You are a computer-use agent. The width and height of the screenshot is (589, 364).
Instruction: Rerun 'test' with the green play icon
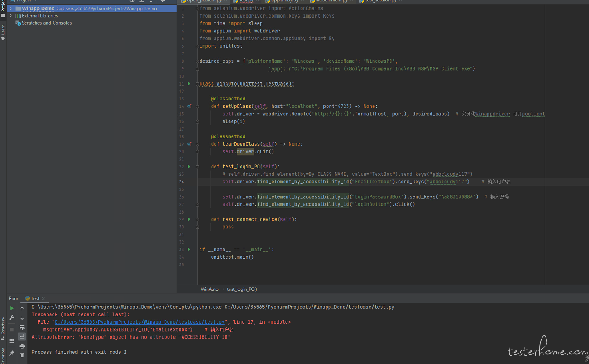[12, 308]
